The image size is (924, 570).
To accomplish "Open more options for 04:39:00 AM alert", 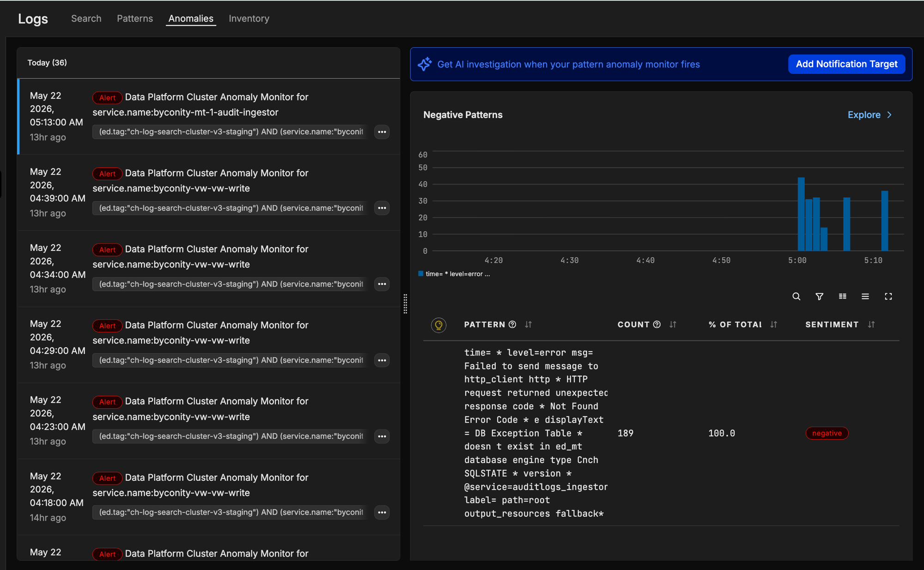I will 382,208.
